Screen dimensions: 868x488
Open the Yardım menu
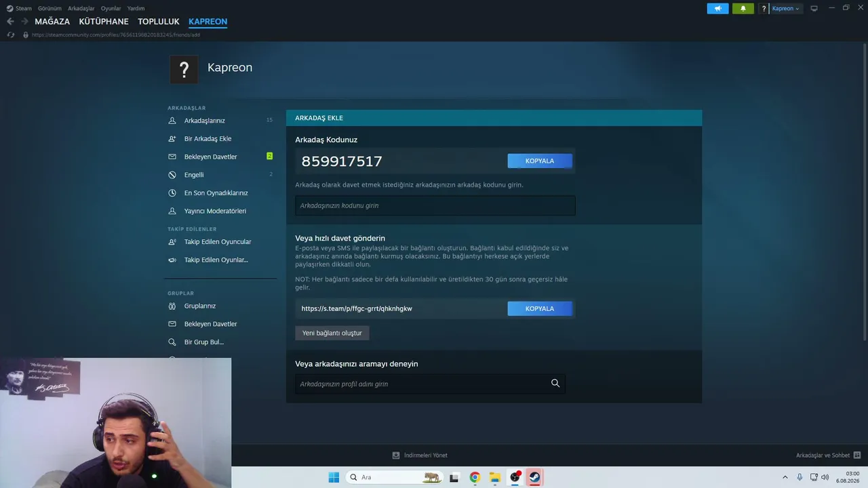[x=136, y=9]
